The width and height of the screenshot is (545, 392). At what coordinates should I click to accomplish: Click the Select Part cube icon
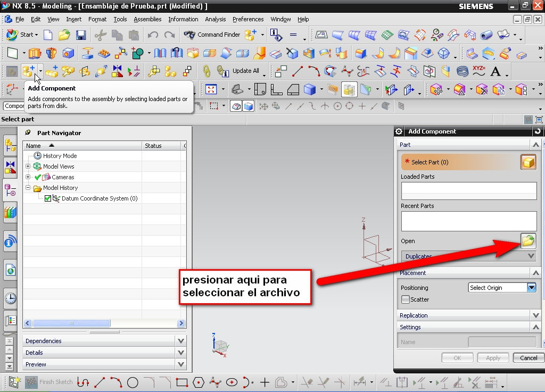(528, 162)
